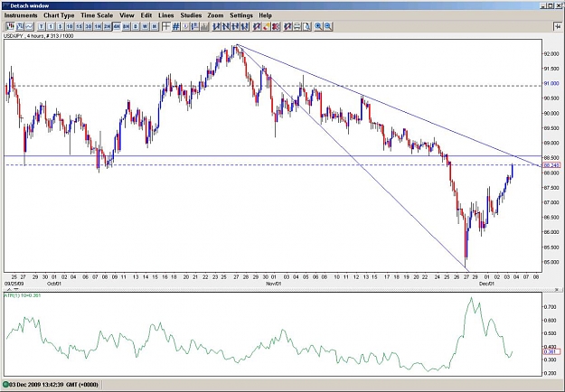Click the pin icon at the toolbar's right end
Image resolution: width=565 pixels, height=392 pixels.
point(557,26)
